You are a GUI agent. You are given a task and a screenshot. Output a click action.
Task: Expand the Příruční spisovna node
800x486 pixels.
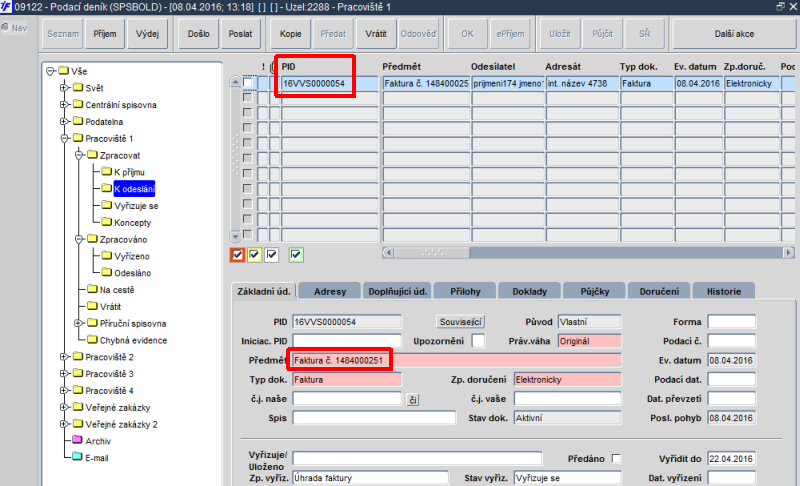click(x=79, y=323)
